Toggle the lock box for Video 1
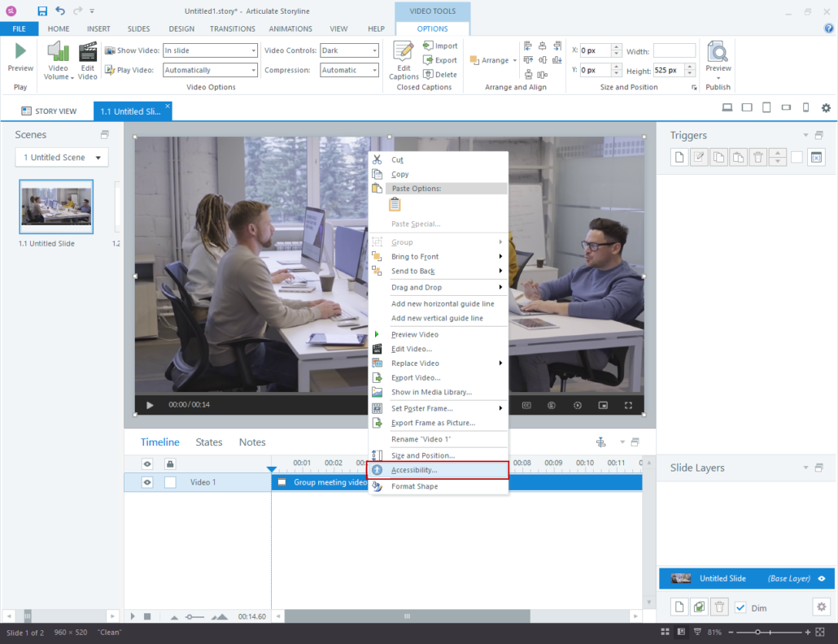 170,482
